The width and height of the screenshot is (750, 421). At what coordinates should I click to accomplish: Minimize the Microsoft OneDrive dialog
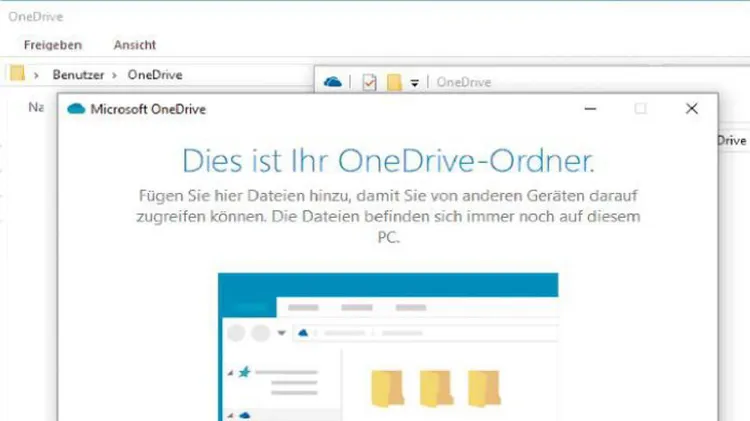[590, 109]
